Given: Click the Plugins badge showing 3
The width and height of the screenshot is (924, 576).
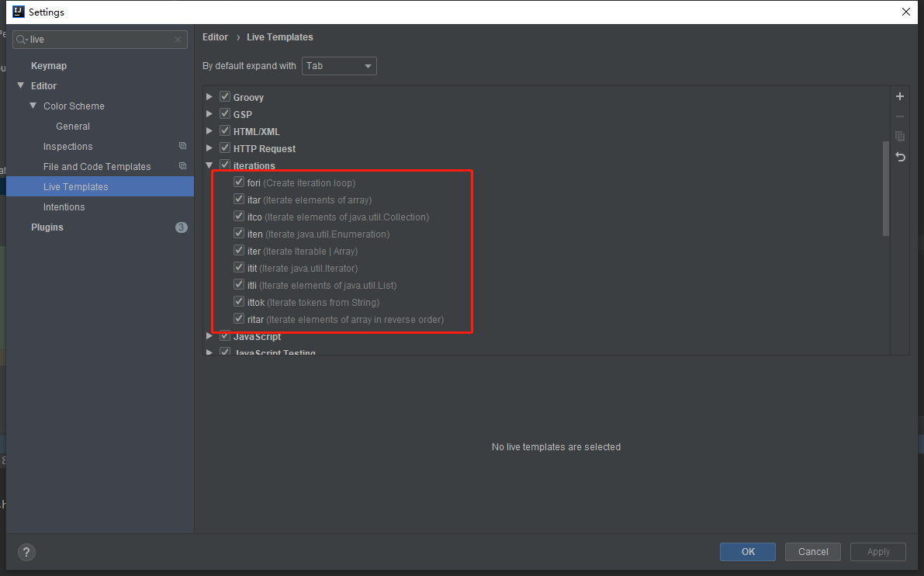Looking at the screenshot, I should pos(182,227).
